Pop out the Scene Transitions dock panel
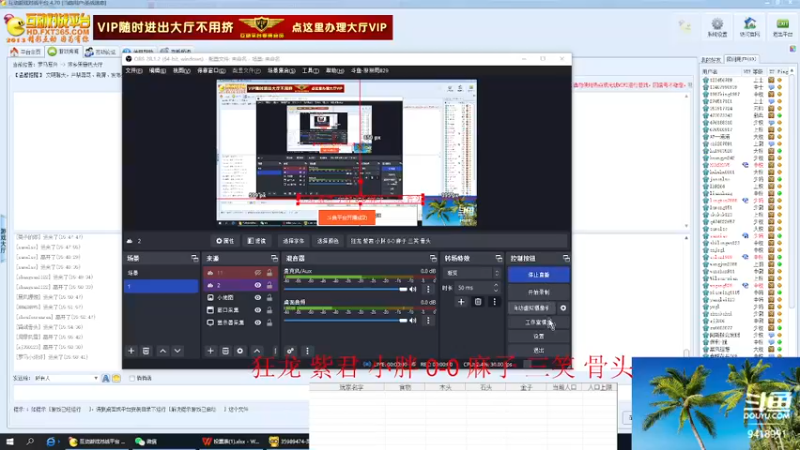Screen dimensions: 800x450 (x=498, y=258)
